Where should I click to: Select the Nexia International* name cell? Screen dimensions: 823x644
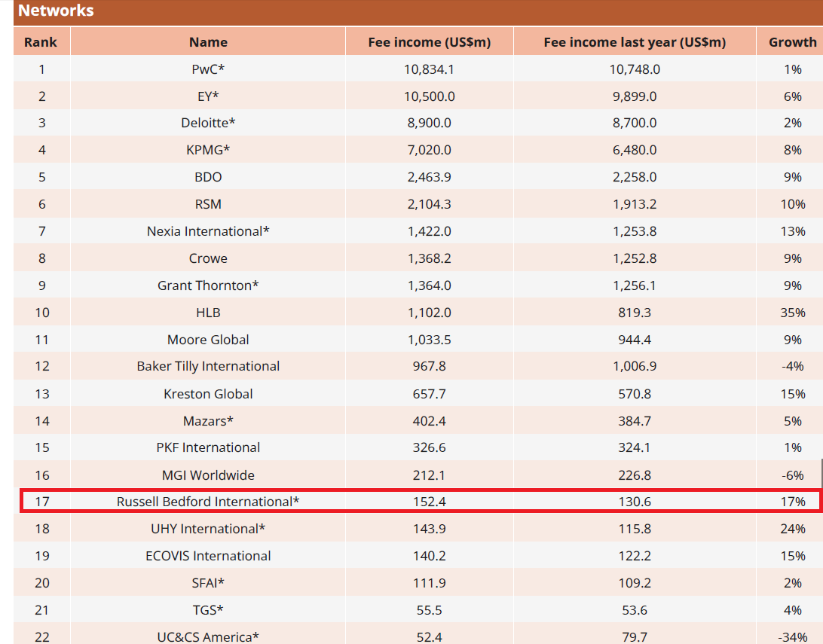(x=208, y=231)
